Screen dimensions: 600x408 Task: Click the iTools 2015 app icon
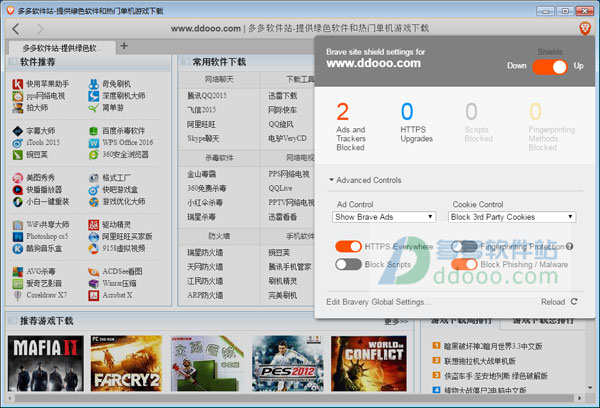click(18, 143)
